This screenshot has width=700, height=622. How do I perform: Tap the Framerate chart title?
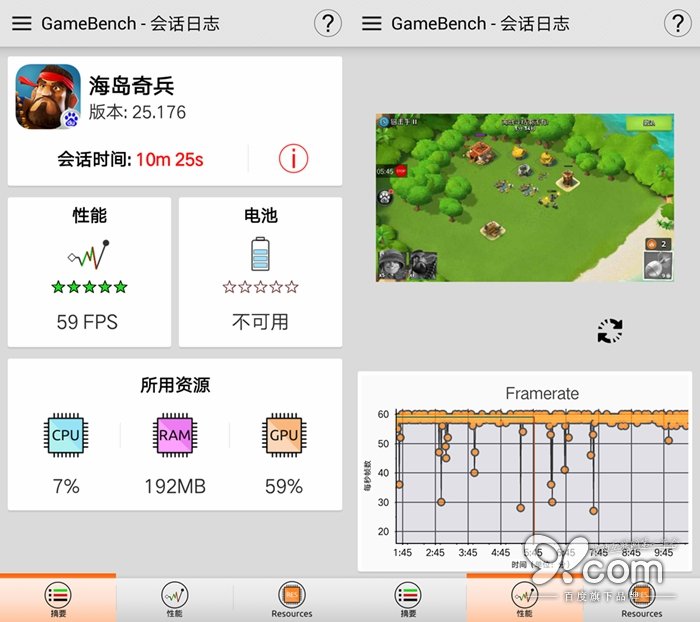[542, 393]
